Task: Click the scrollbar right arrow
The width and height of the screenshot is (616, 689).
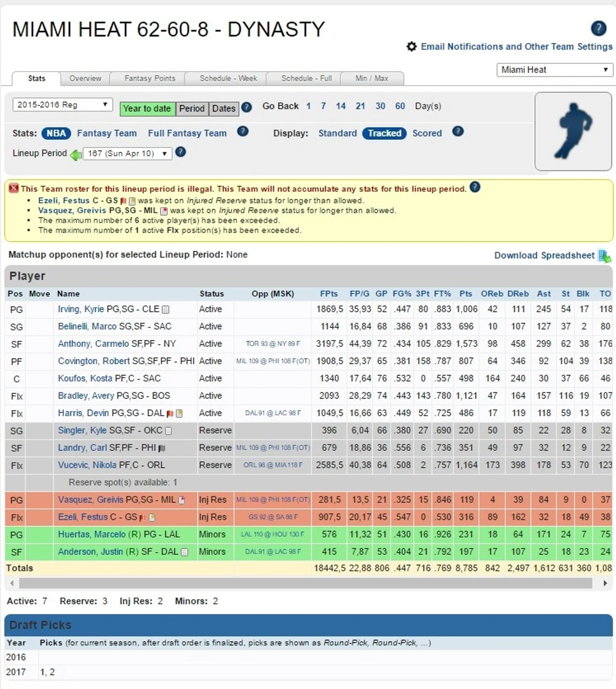Action: click(x=605, y=583)
